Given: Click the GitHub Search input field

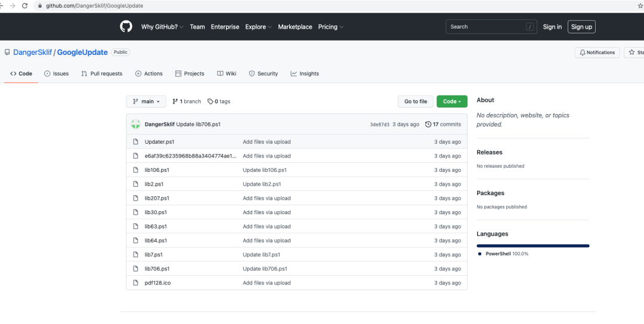Looking at the screenshot, I should (x=491, y=27).
